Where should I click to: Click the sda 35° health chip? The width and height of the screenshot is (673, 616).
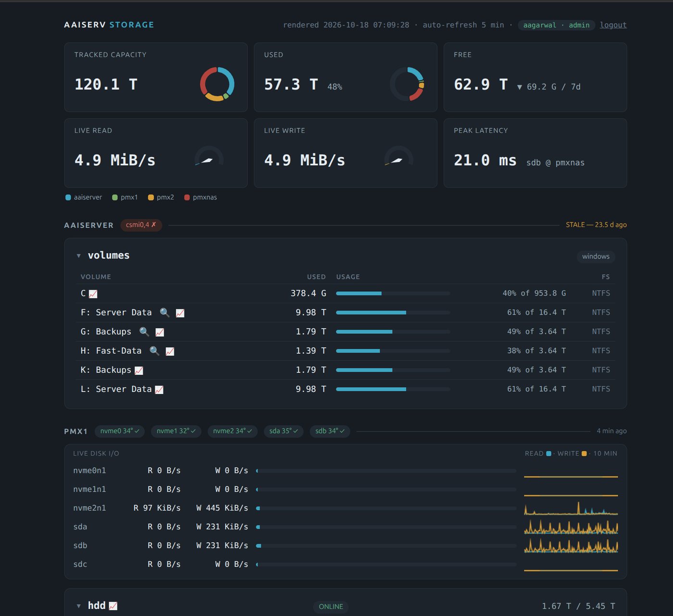coord(284,431)
